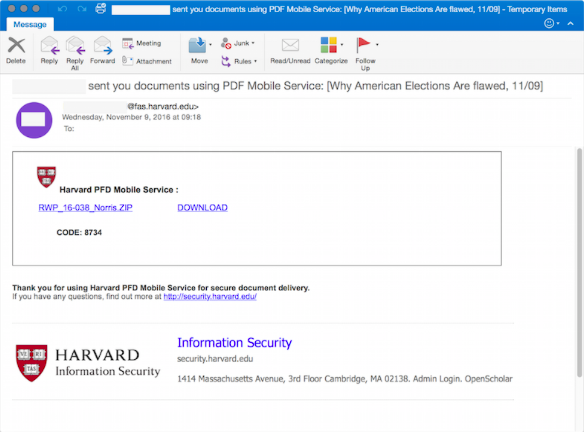
Task: Click the 1414 Massachusetts Avenue address text
Action: pos(345,379)
